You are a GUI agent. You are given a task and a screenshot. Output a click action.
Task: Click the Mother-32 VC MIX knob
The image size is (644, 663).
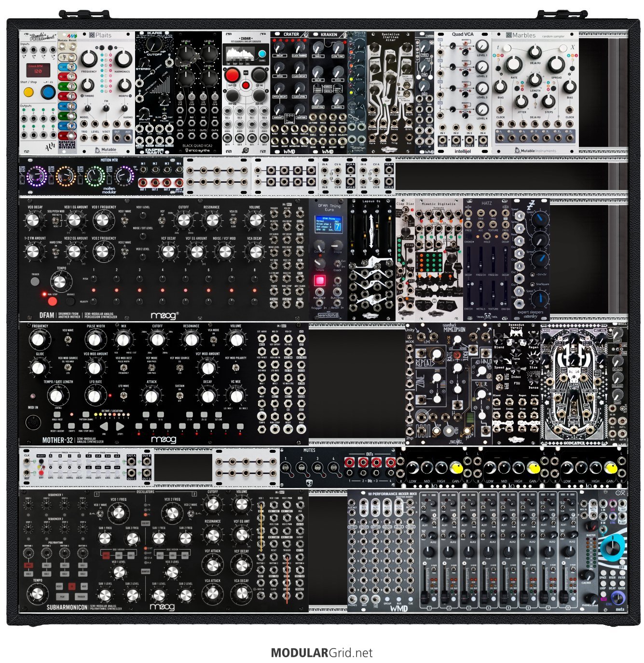[x=236, y=395]
